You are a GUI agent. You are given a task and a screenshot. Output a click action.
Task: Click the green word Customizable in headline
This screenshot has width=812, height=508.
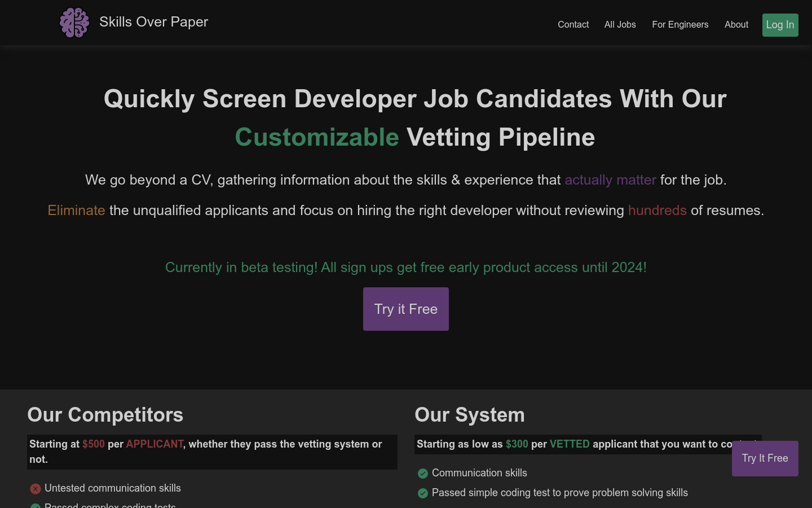[x=317, y=137]
